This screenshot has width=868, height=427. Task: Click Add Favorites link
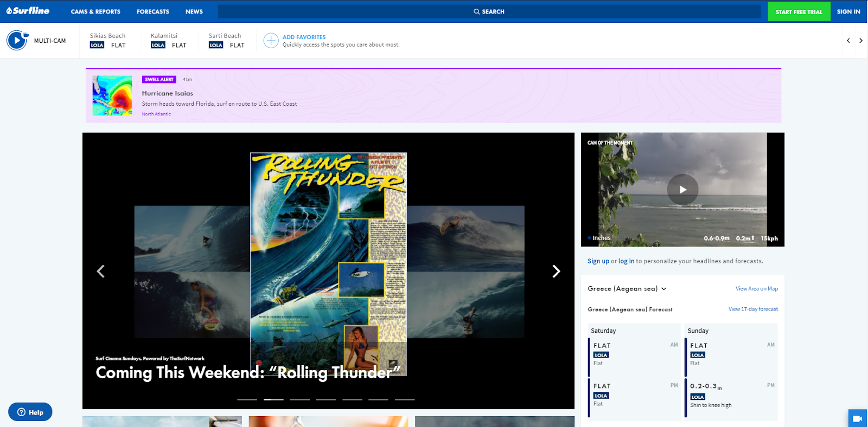coord(304,37)
